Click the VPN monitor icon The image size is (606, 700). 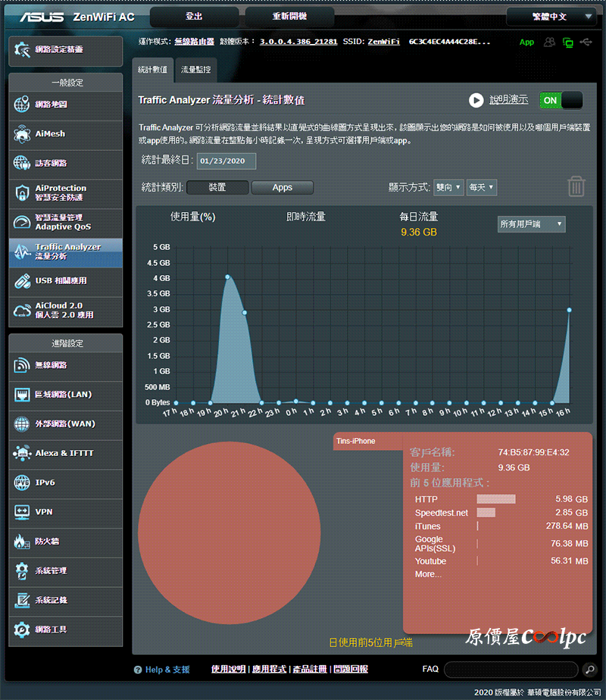click(22, 512)
